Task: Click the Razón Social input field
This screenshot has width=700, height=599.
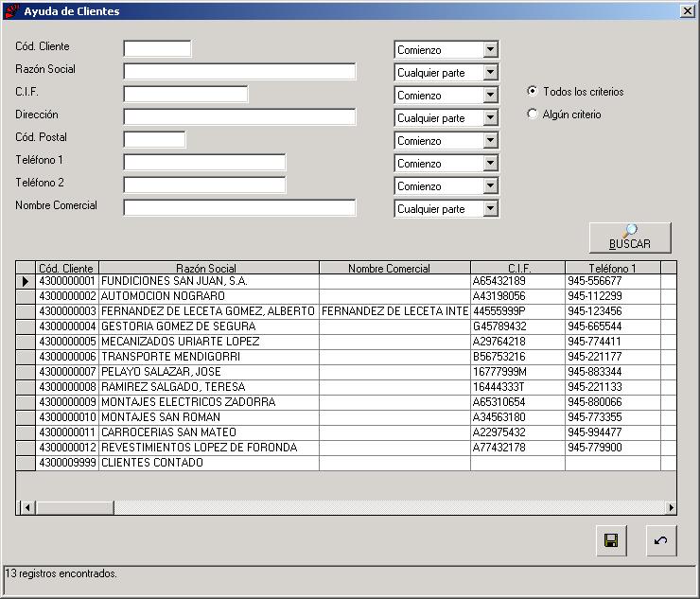Action: pos(239,72)
